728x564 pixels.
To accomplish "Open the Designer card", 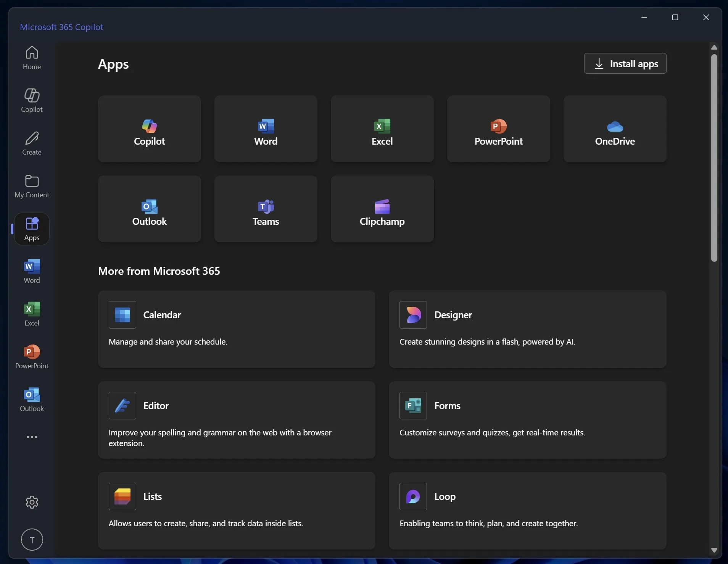I will pyautogui.click(x=527, y=329).
